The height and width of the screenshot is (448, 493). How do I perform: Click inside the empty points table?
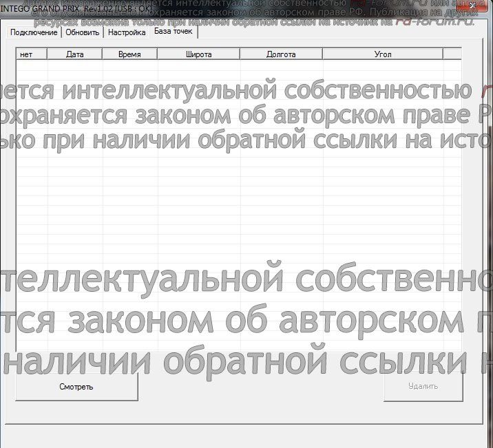tap(238, 206)
